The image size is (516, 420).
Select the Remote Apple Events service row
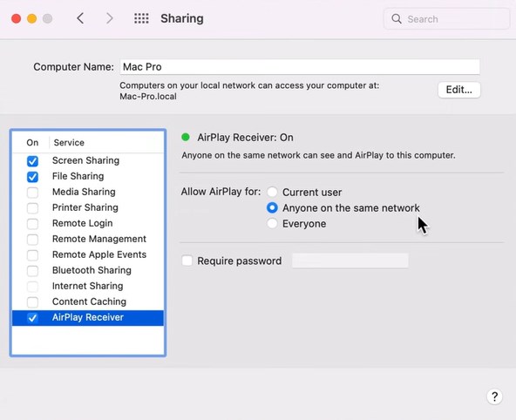pyautogui.click(x=88, y=254)
